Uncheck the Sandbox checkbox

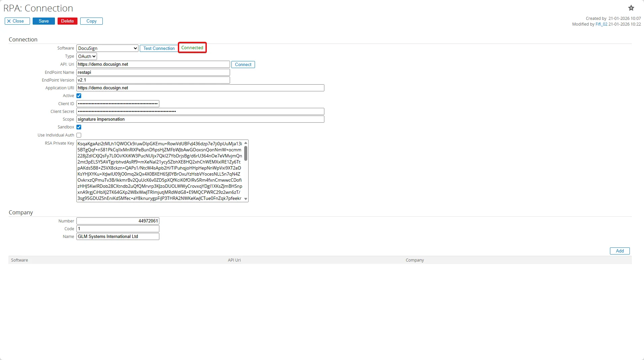[78, 127]
